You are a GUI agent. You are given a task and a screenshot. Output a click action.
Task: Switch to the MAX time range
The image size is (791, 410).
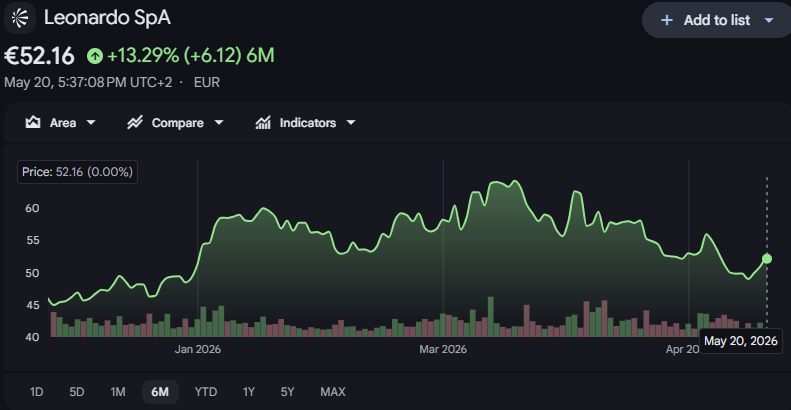click(333, 392)
